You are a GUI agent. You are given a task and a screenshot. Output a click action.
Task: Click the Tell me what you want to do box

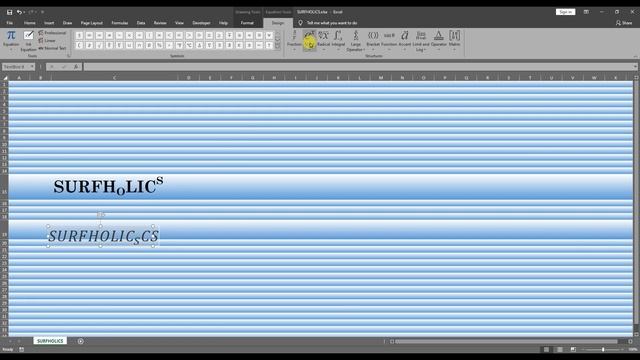coord(332,23)
